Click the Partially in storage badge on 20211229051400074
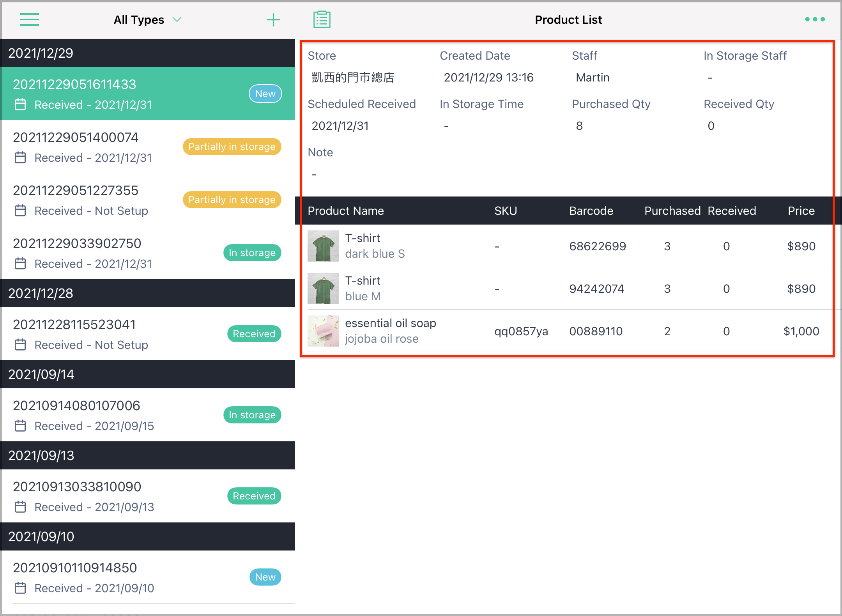 tap(232, 147)
